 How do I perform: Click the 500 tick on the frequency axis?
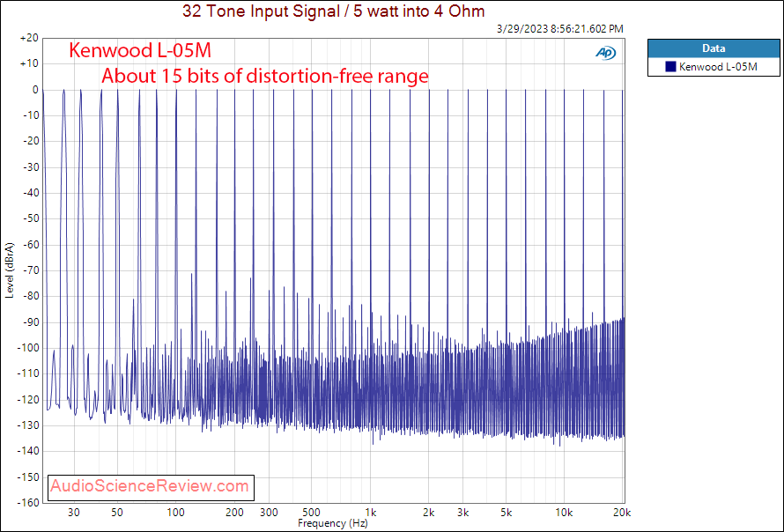(x=312, y=513)
